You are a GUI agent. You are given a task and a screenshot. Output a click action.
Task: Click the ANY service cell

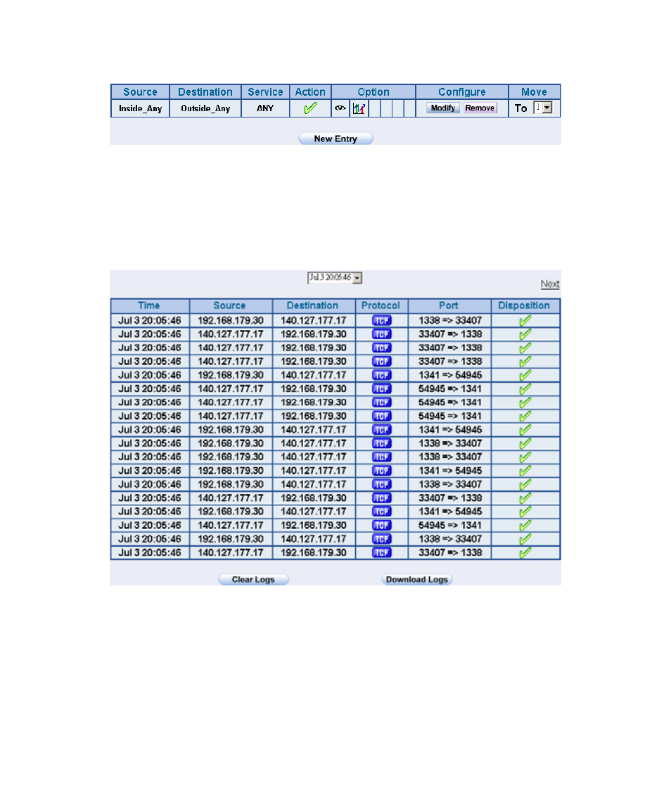pyautogui.click(x=265, y=108)
